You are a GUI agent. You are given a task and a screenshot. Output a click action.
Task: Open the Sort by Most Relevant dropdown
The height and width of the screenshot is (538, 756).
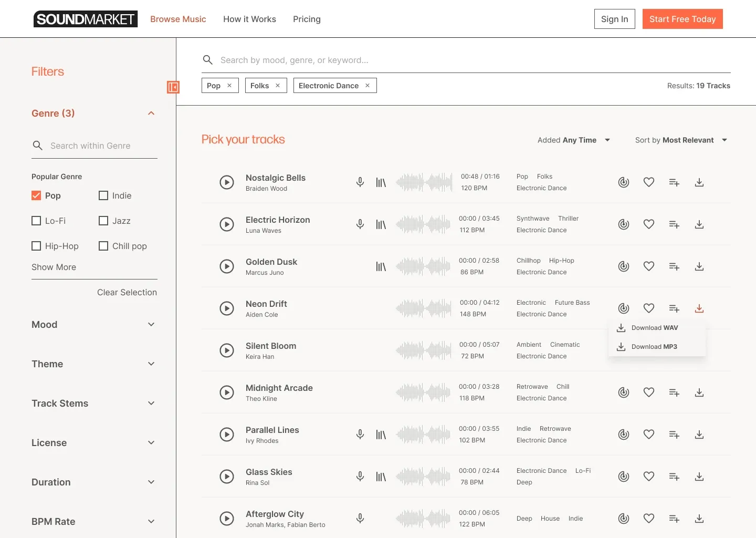pyautogui.click(x=681, y=140)
